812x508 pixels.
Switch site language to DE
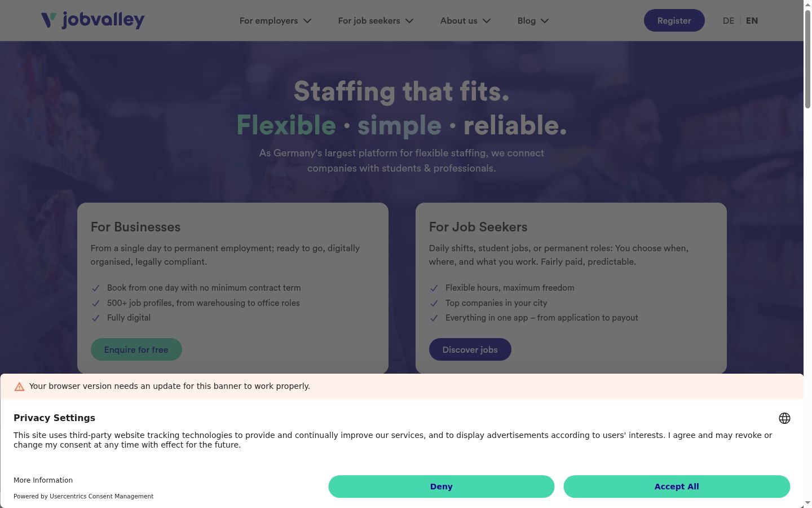729,20
